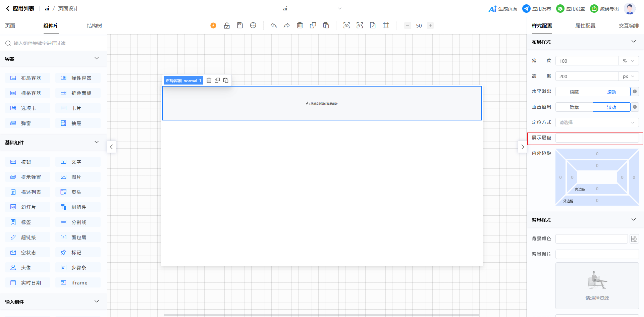Click the orange info icon
The width and height of the screenshot is (644, 317).
(x=213, y=25)
